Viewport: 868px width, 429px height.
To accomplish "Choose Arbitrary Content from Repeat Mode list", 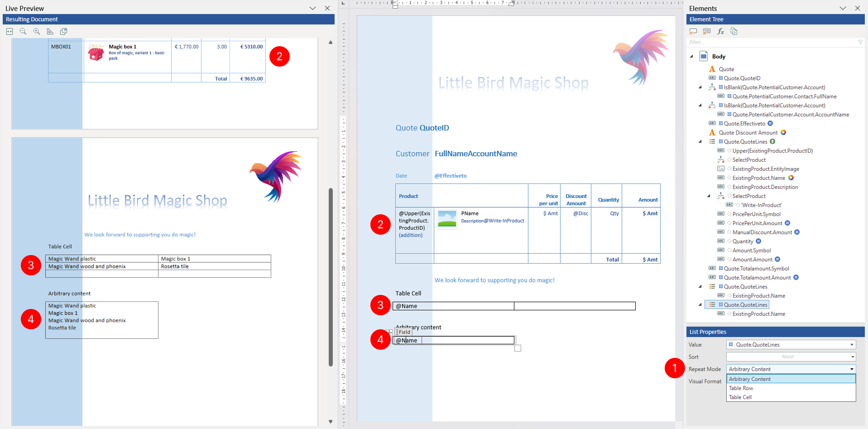I will (791, 379).
